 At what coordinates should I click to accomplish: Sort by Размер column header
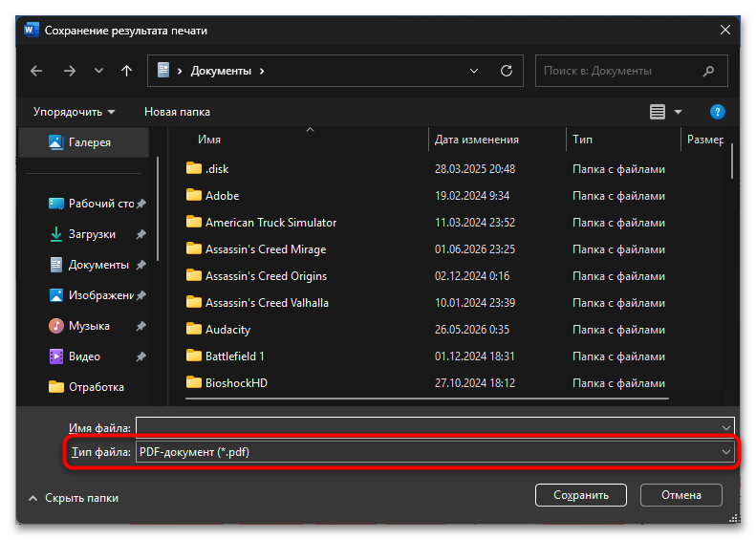point(705,140)
